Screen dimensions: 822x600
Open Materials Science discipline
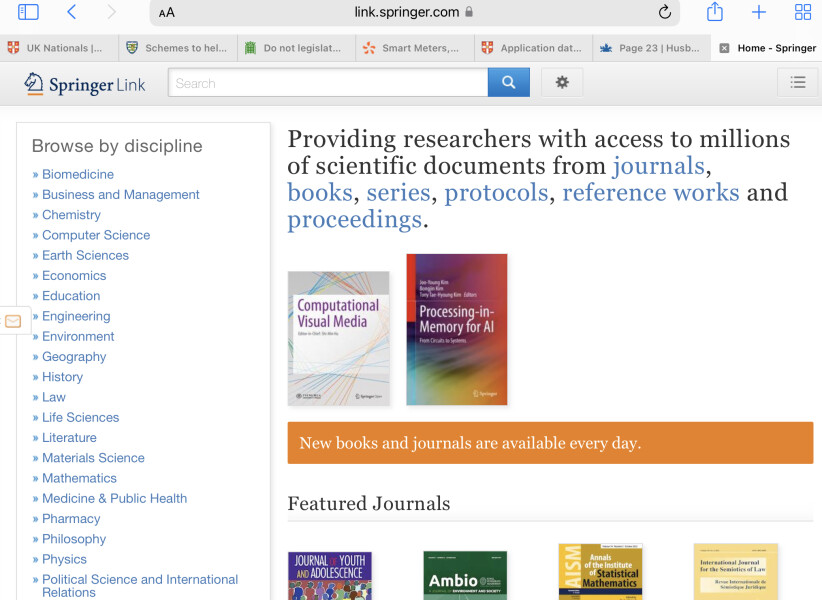click(93, 458)
